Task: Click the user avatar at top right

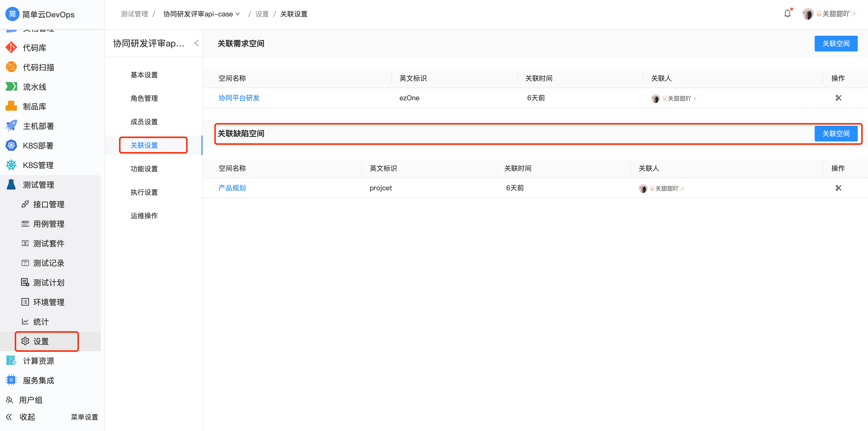Action: click(x=807, y=14)
